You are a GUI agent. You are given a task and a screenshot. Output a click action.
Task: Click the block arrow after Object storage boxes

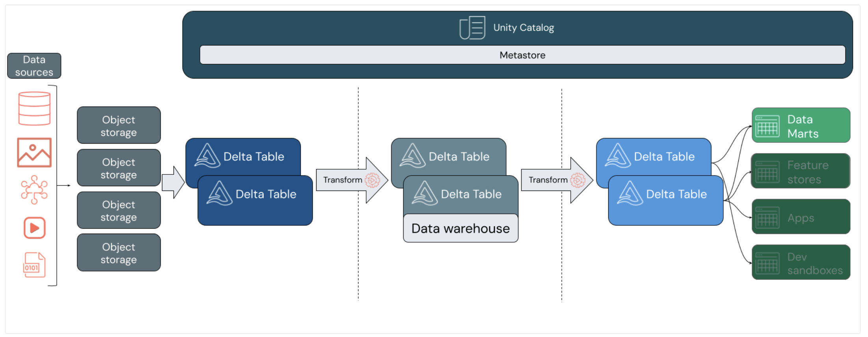click(x=173, y=182)
